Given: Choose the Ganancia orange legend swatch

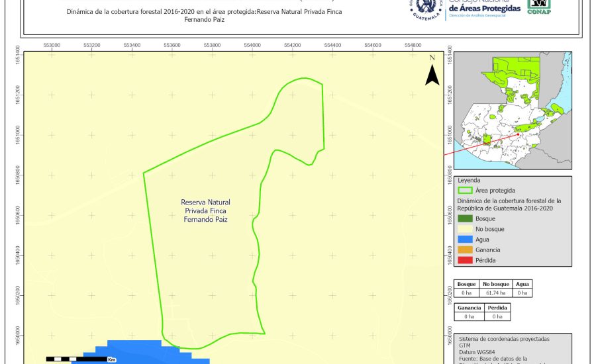Looking at the screenshot, I should coord(466,250).
